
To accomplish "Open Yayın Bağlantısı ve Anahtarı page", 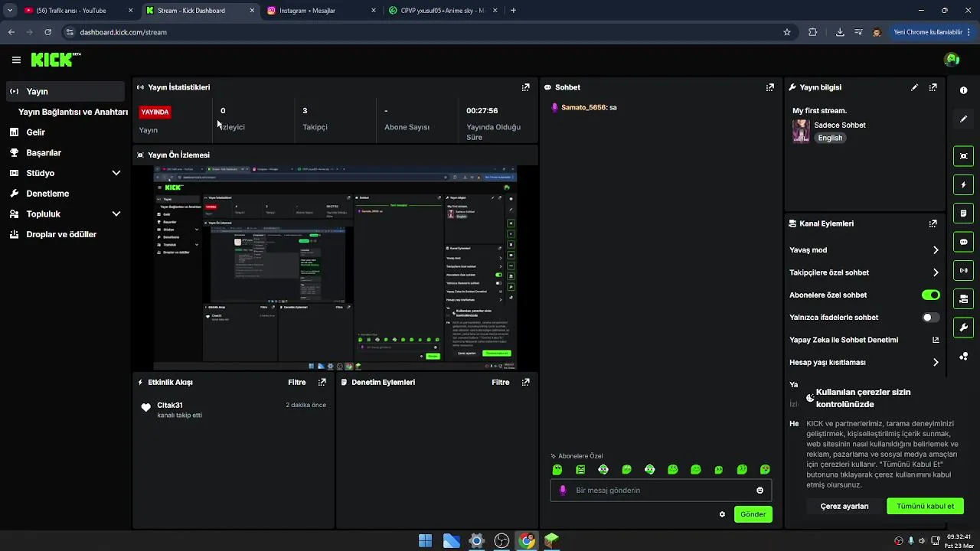I will [x=73, y=112].
